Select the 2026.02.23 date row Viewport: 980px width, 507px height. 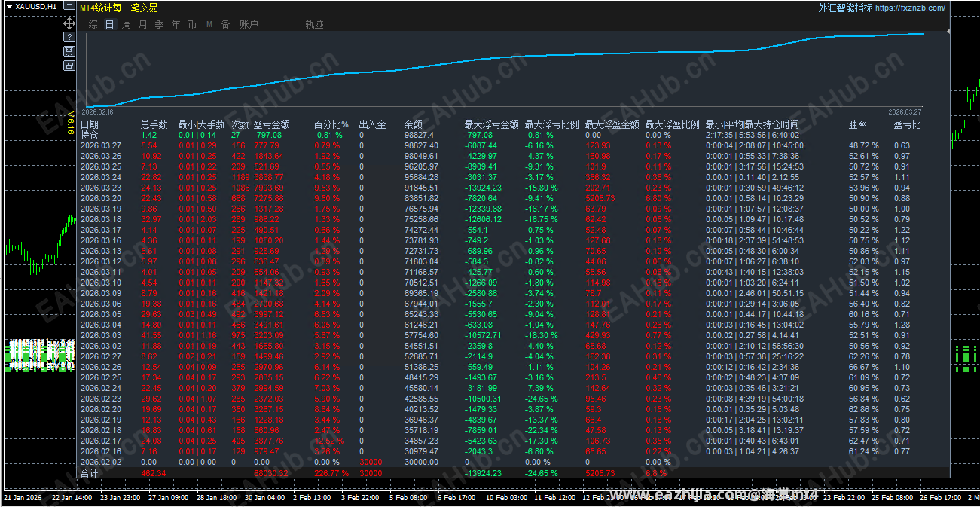point(101,399)
